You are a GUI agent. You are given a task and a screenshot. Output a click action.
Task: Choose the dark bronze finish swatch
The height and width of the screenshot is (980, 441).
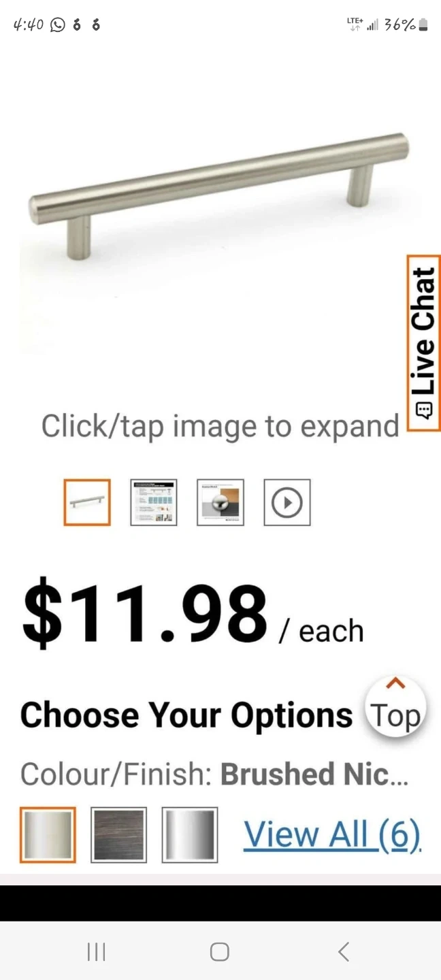click(118, 835)
